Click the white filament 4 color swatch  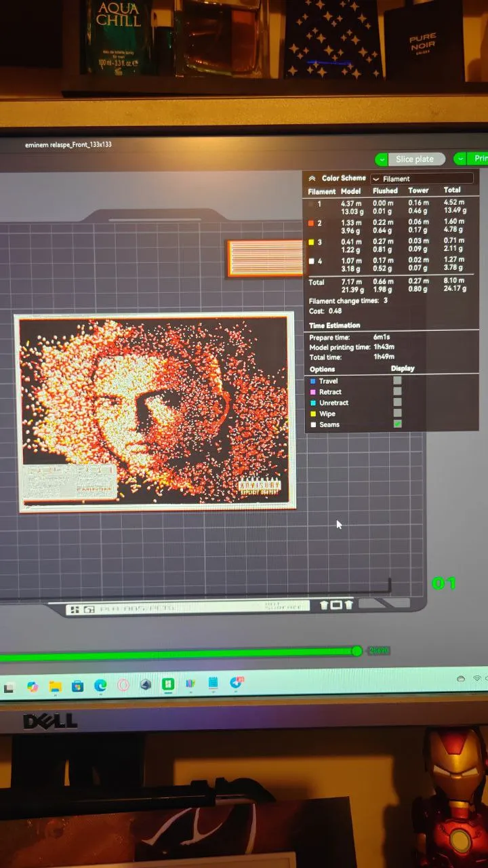click(x=311, y=260)
